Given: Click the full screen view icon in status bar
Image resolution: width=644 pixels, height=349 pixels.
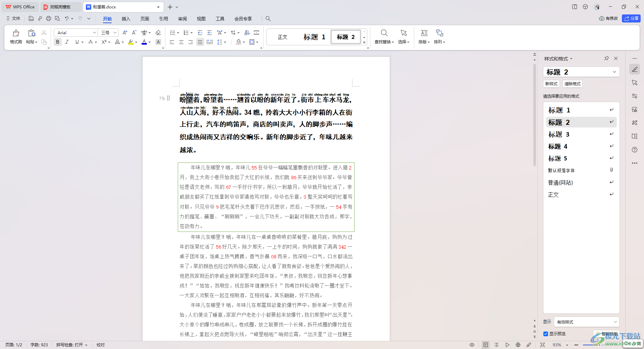Looking at the screenshot, I should (542, 345).
